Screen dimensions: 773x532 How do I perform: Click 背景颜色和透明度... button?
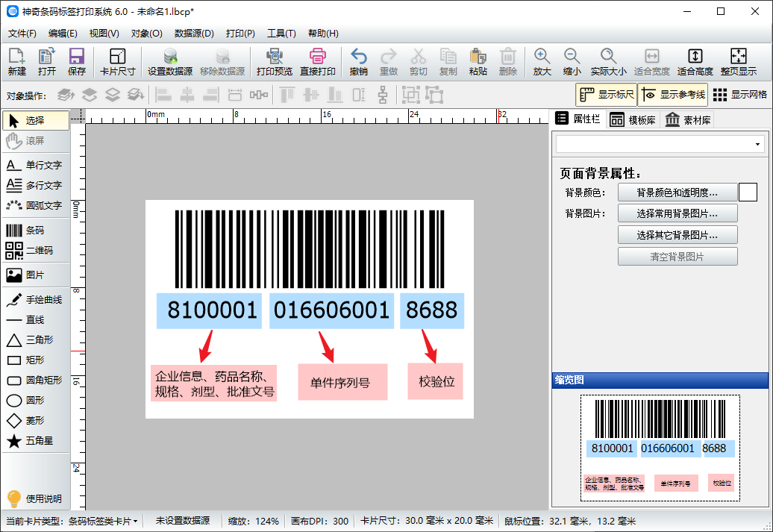(x=677, y=193)
